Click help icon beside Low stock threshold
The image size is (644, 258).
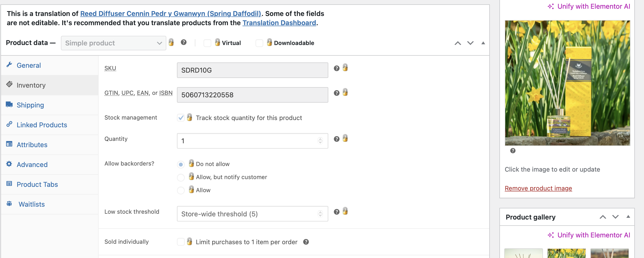pyautogui.click(x=337, y=212)
